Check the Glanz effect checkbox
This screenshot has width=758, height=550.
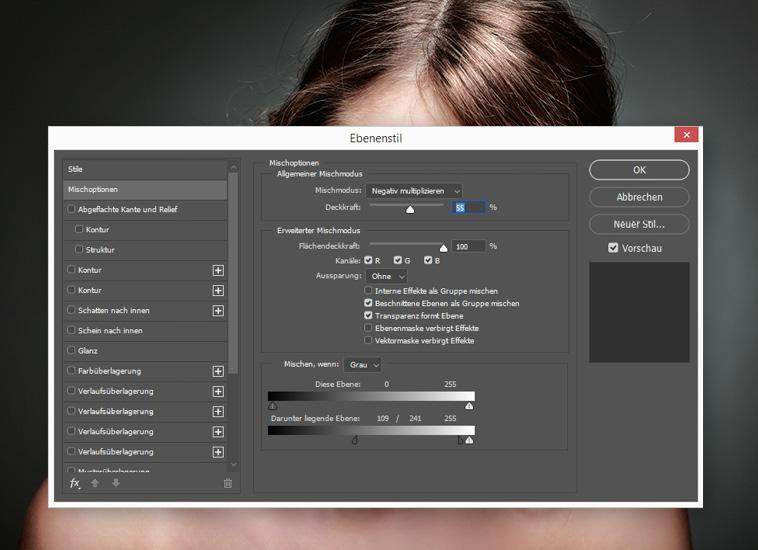pyautogui.click(x=72, y=350)
